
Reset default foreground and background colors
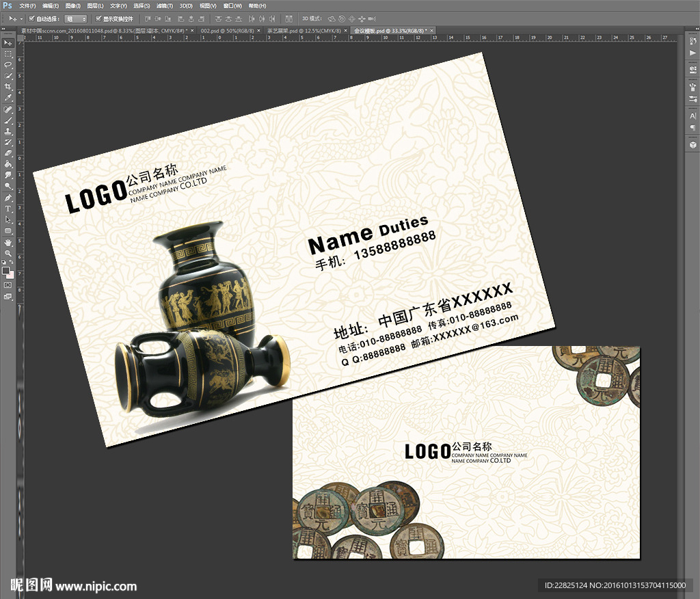coord(4,263)
